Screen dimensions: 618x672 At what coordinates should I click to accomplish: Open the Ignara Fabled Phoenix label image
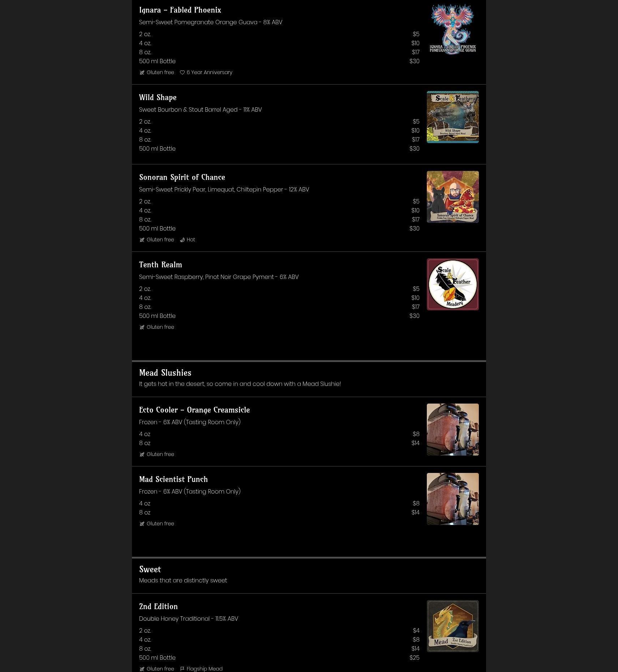(452, 30)
